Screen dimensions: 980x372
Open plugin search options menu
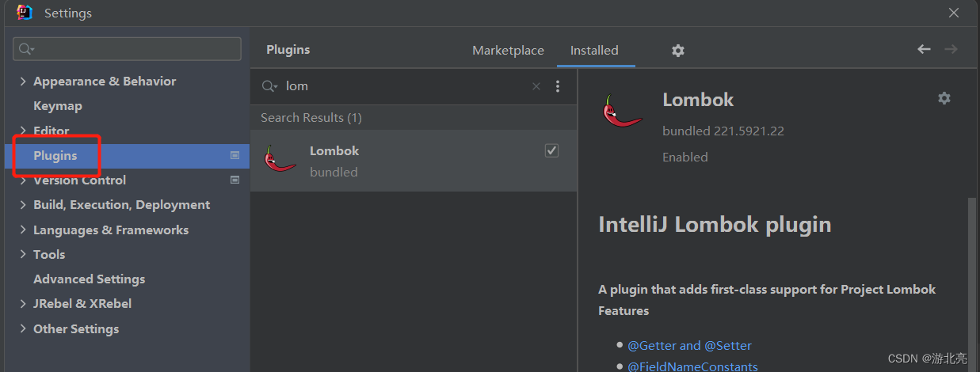point(558,86)
